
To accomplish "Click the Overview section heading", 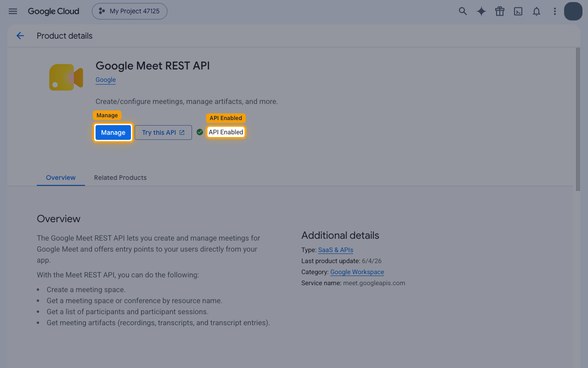I will [58, 219].
